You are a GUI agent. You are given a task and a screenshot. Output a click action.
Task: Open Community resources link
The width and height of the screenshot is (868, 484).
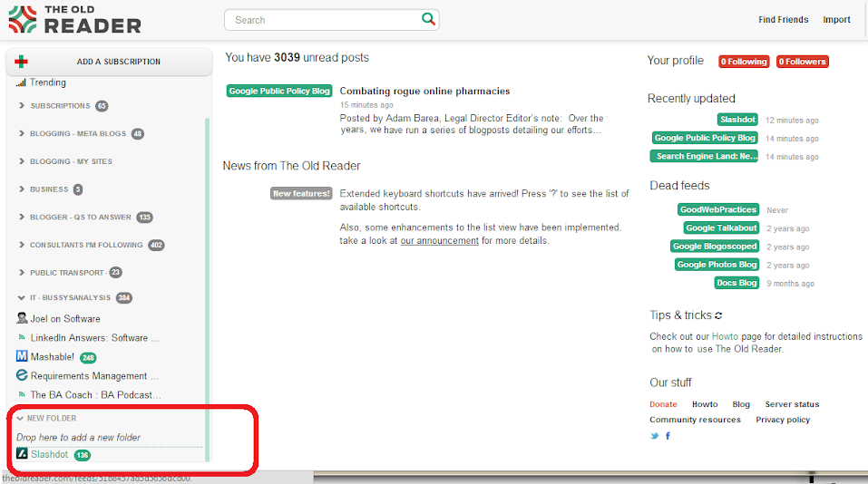pyautogui.click(x=695, y=420)
